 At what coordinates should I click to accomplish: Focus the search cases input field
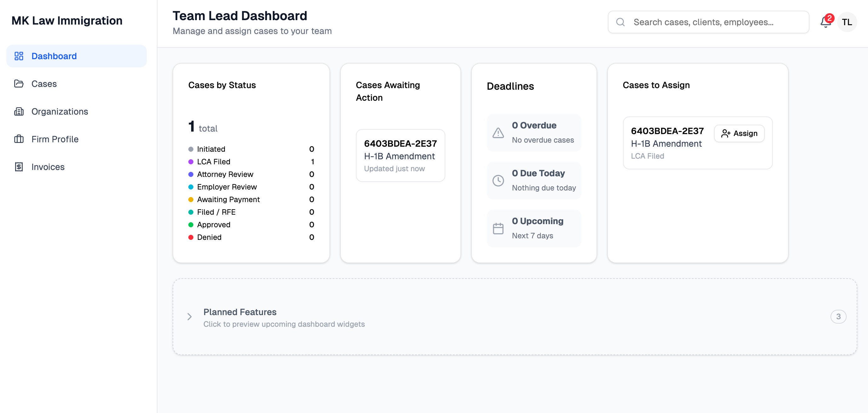click(708, 22)
